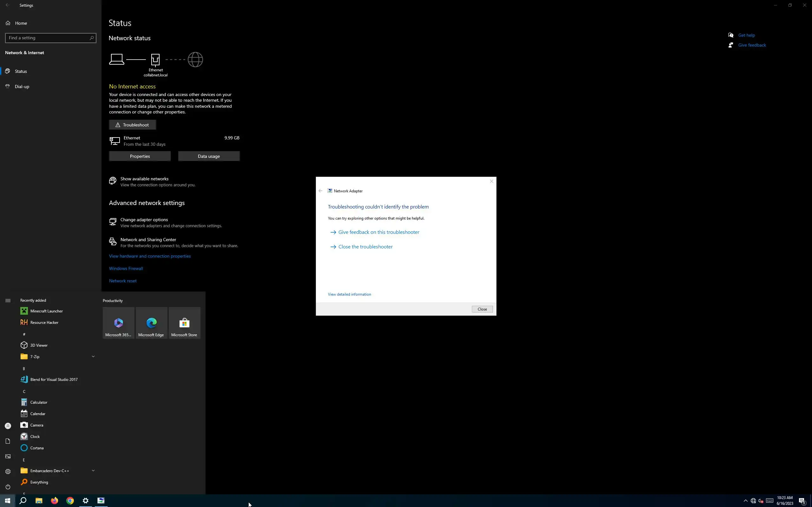Open the Network reset link
812x507 pixels.
point(123,281)
